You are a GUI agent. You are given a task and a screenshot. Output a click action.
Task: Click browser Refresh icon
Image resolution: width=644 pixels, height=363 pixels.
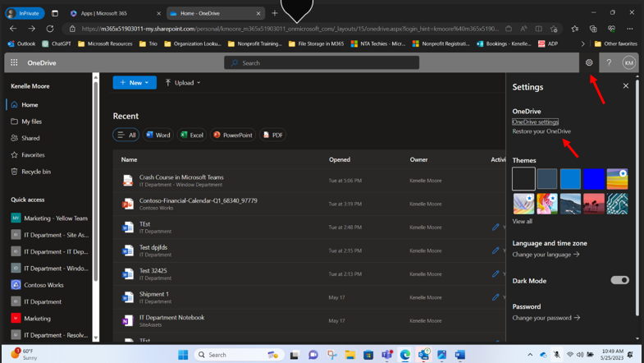[50, 29]
